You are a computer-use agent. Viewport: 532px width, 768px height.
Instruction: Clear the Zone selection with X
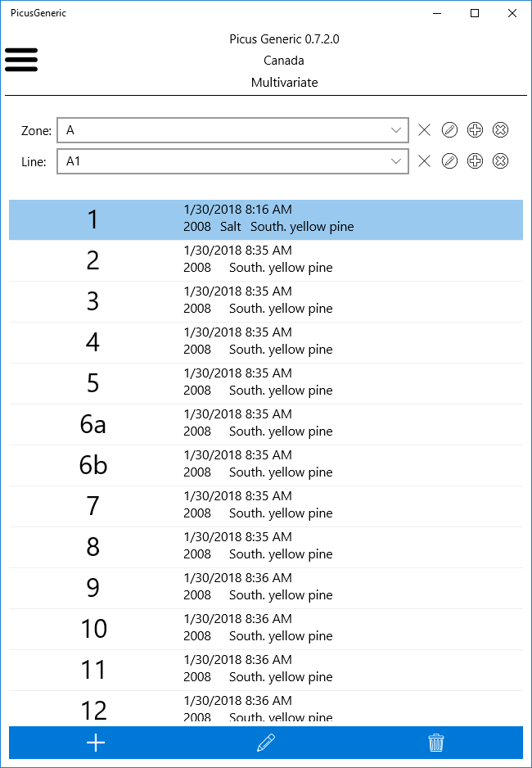(424, 130)
